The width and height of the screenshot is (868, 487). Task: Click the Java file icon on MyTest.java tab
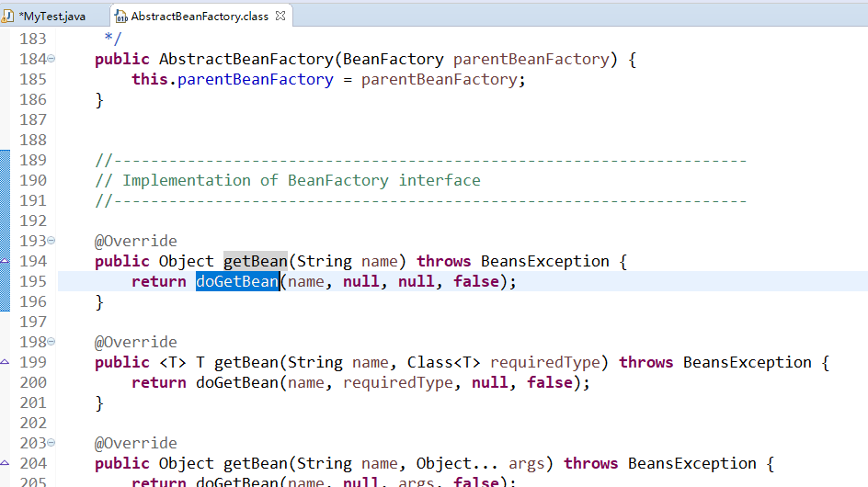coord(7,16)
